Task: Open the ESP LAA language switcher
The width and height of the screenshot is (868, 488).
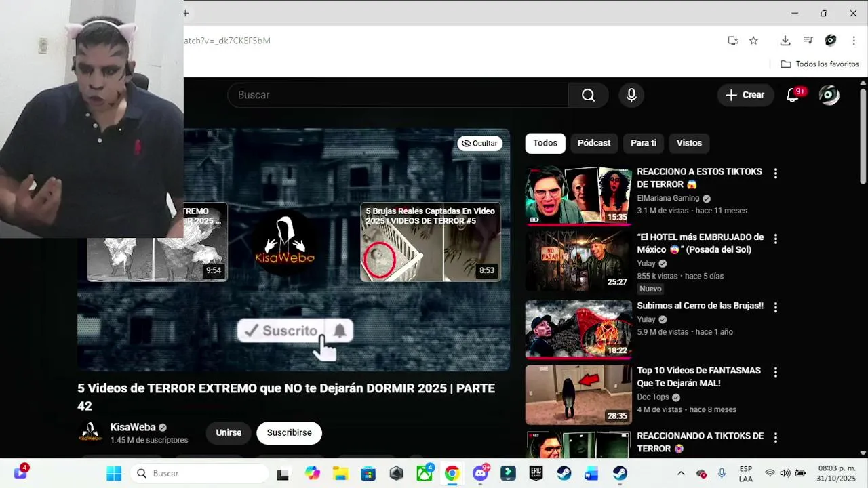Action: point(746,474)
